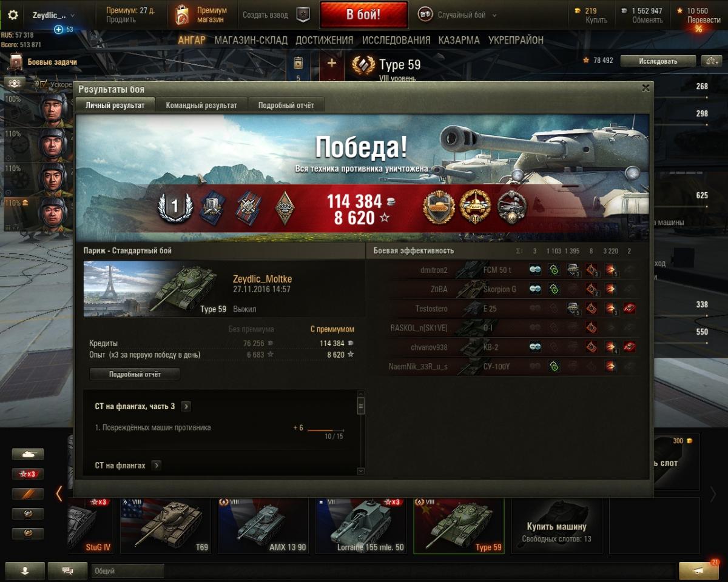This screenshot has height=582, width=728.
Task: Click Подробный отчёт button under credits
Action: [135, 374]
